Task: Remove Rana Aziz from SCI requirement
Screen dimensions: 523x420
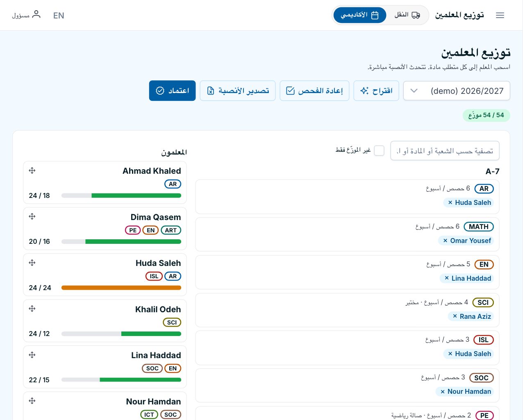Action: pyautogui.click(x=455, y=316)
